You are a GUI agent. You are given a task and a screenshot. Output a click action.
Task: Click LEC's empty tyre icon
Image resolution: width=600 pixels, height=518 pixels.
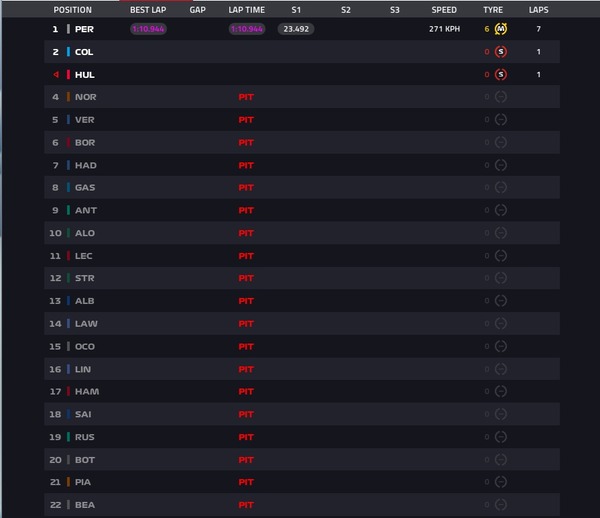pyautogui.click(x=501, y=256)
